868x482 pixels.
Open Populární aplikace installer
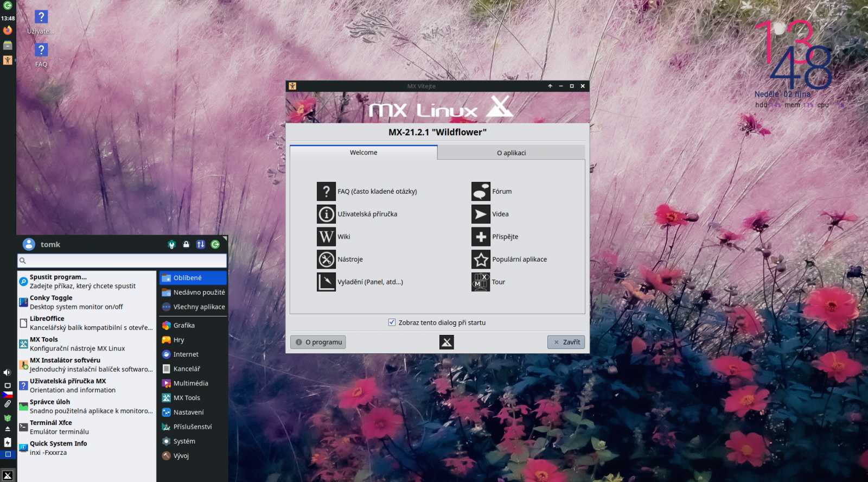(x=509, y=259)
